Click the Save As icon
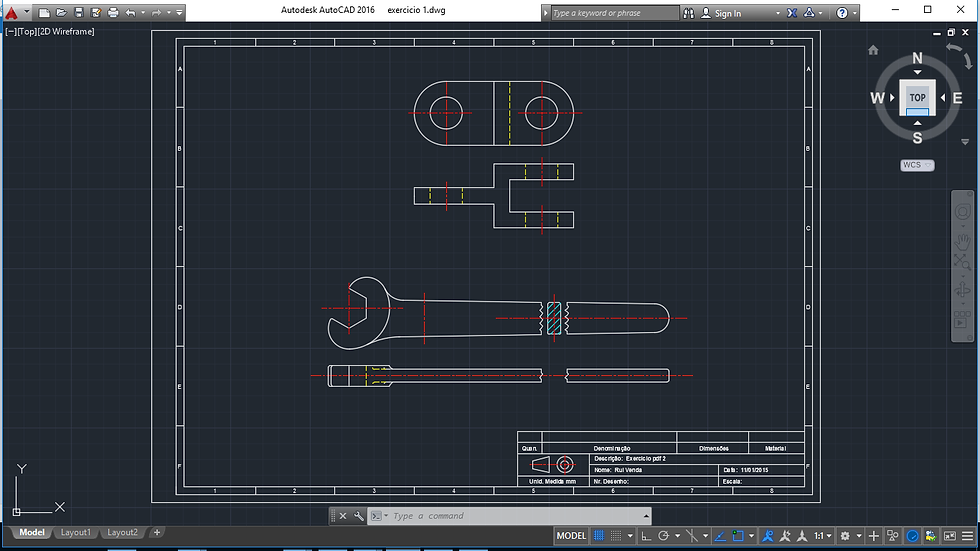980x551 pixels. click(96, 12)
